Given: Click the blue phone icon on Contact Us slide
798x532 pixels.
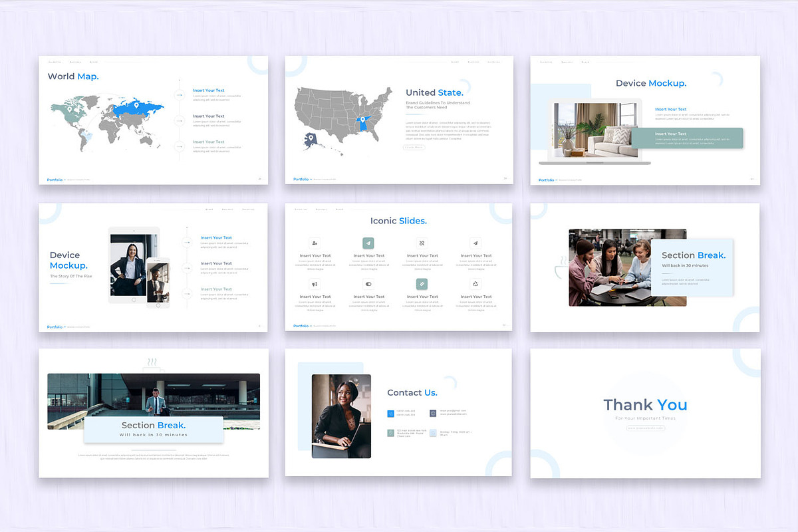Looking at the screenshot, I should tap(391, 413).
